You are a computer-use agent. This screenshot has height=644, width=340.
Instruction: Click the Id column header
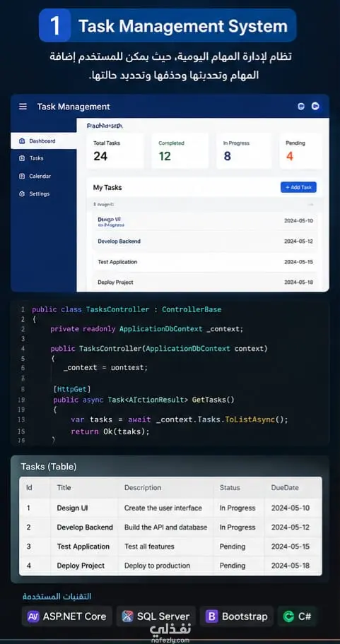point(29,487)
